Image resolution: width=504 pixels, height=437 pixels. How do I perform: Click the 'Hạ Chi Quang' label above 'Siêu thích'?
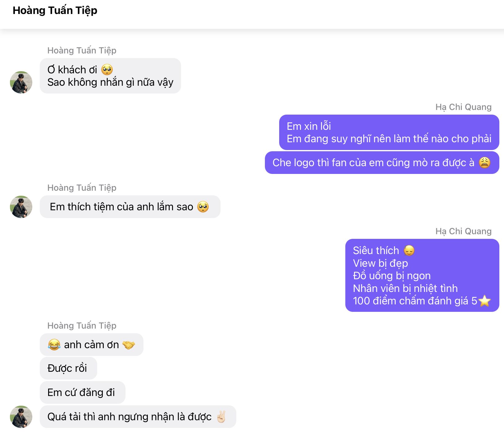click(463, 231)
